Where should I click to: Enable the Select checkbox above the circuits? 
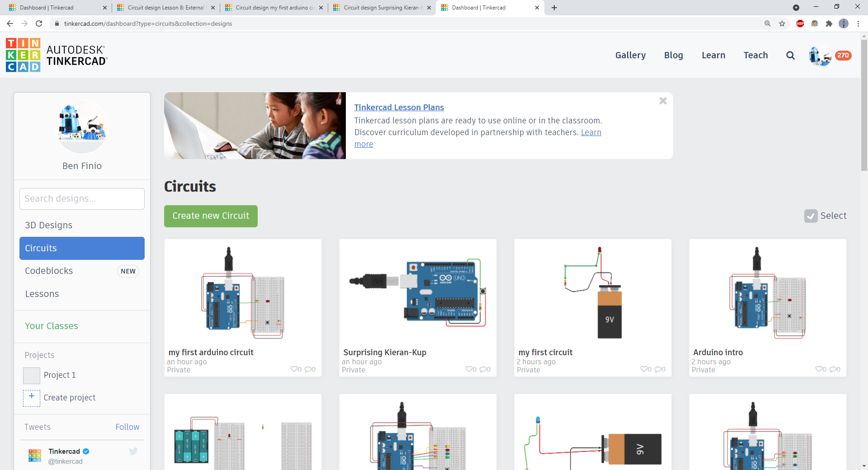tap(811, 216)
